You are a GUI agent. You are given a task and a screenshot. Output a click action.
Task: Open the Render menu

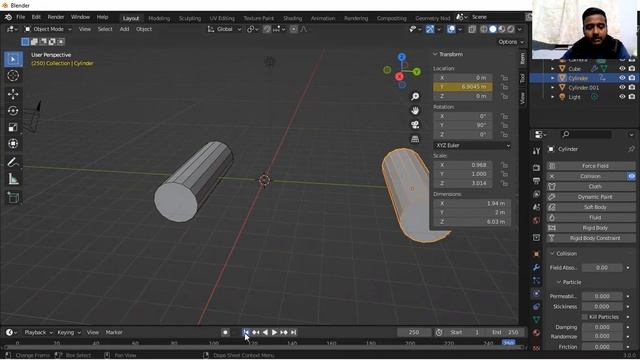(56, 17)
